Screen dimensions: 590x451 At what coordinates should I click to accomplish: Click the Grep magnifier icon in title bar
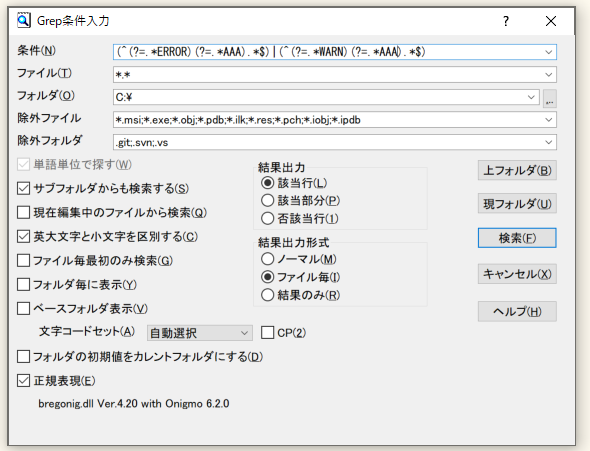pos(23,20)
